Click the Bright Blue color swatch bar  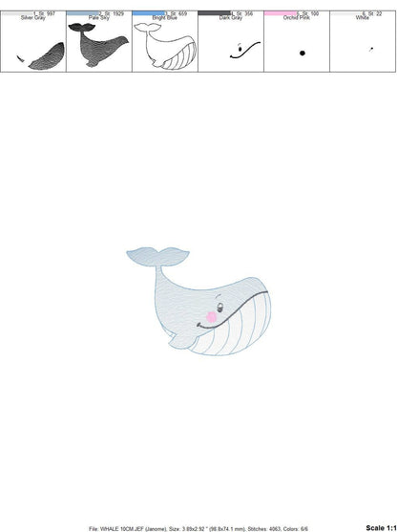148,13
